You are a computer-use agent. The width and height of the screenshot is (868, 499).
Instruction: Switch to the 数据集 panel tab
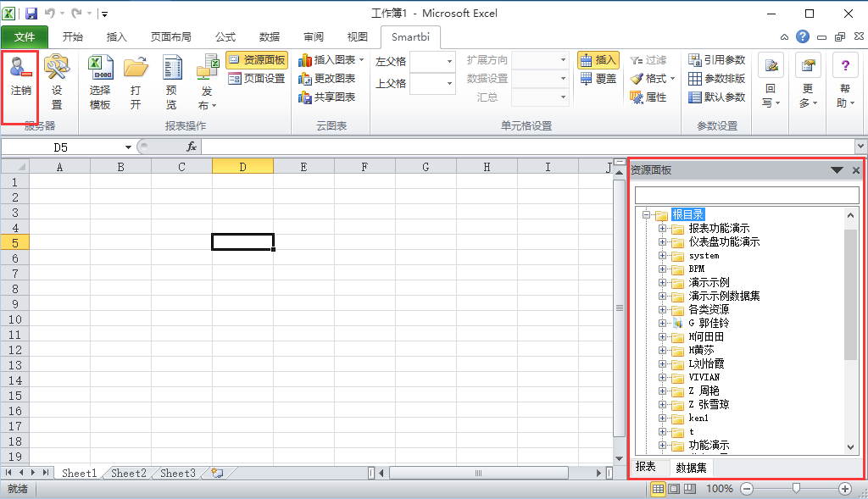(692, 468)
